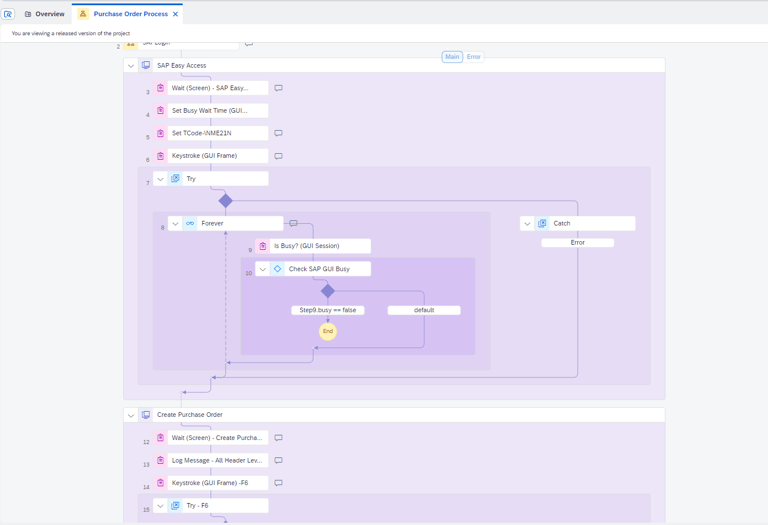
Task: Click the Wait (Screen) - SAP Easy activity icon
Action: point(160,88)
